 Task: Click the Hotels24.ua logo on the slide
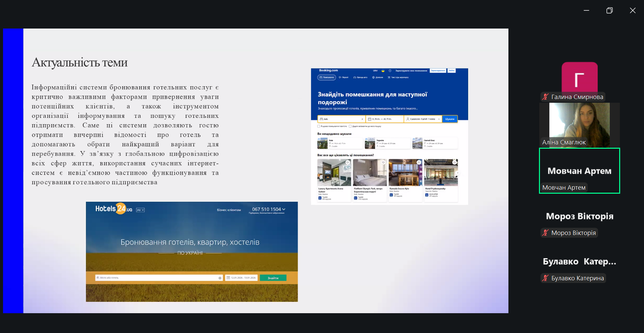pyautogui.click(x=113, y=209)
